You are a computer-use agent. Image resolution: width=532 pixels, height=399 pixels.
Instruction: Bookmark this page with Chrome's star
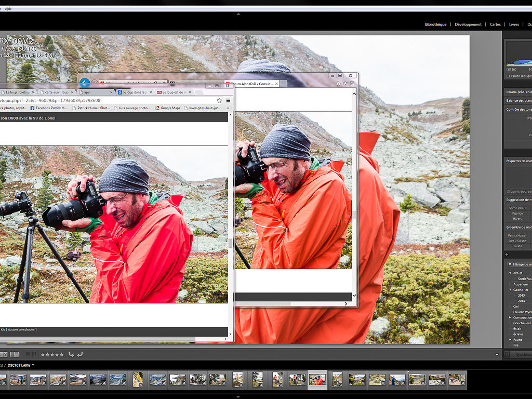[219, 100]
